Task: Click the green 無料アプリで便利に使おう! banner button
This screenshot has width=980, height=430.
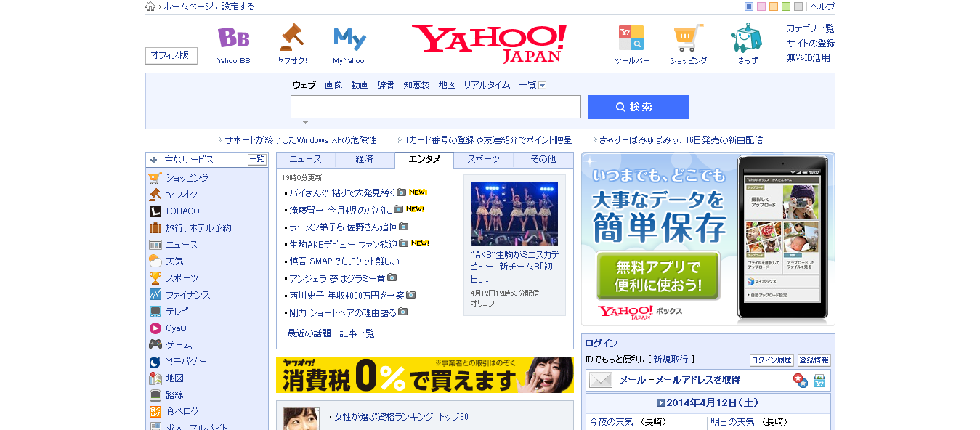Action: pos(658,275)
